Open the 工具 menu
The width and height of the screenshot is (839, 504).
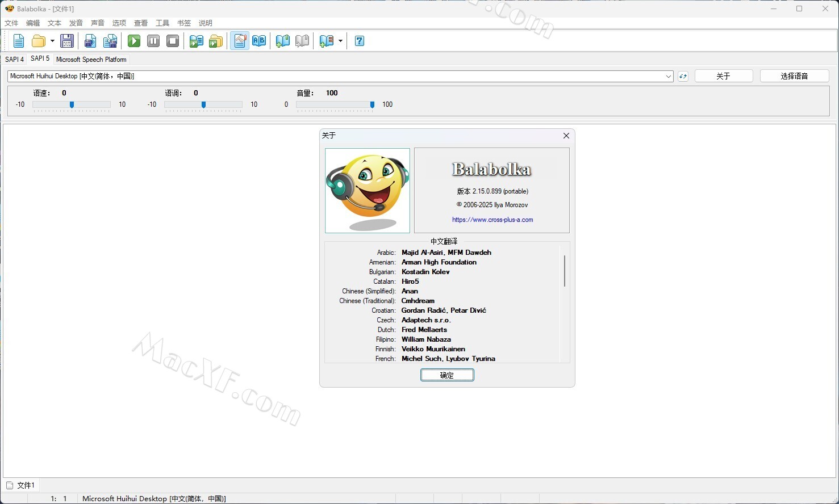pyautogui.click(x=162, y=23)
